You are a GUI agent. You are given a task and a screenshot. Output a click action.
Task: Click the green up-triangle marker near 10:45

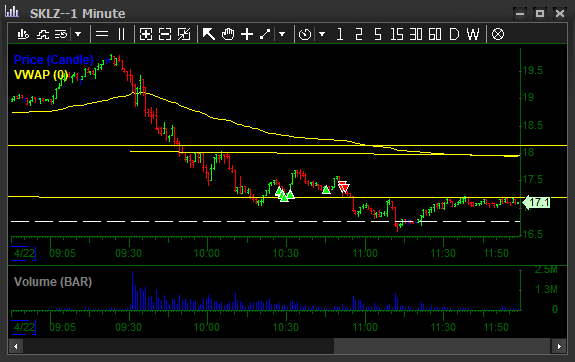326,190
